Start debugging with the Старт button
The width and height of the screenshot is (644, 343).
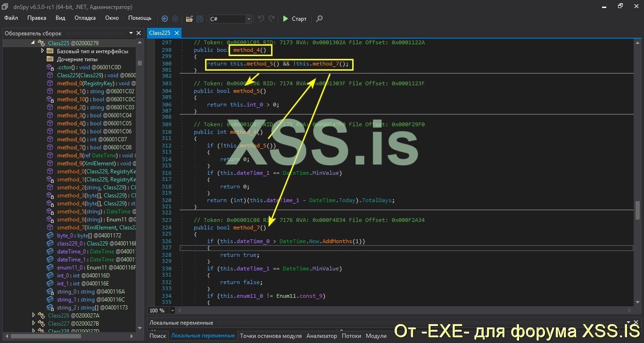tap(295, 19)
